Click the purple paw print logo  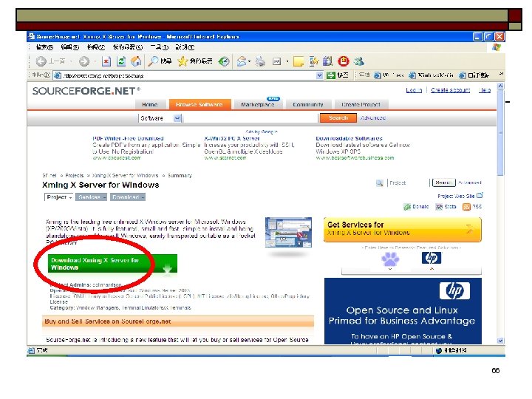pyautogui.click(x=390, y=259)
